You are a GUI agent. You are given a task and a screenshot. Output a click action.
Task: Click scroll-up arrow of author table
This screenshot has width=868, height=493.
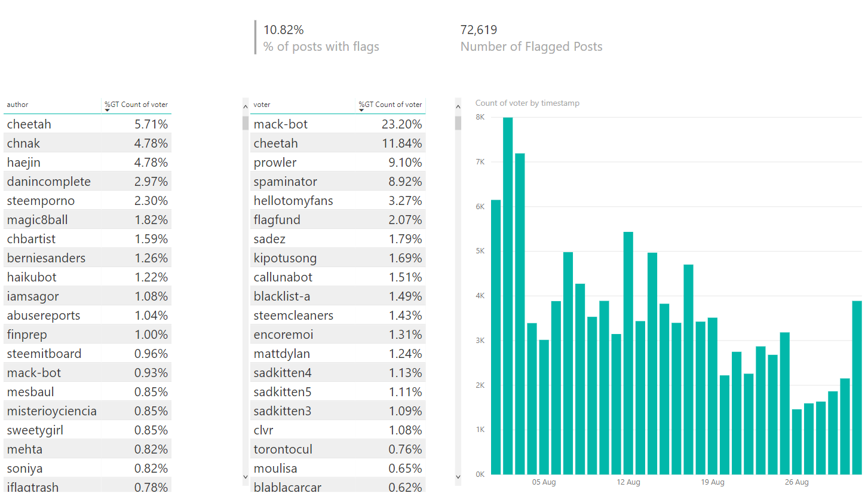[x=245, y=106]
